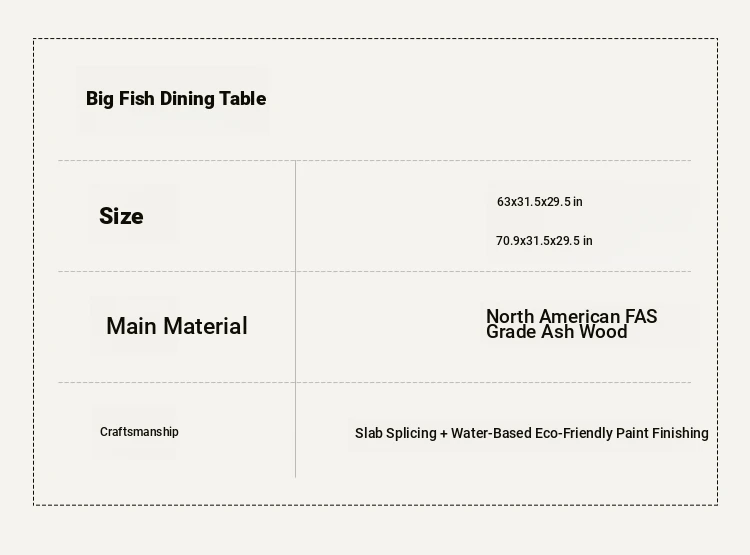This screenshot has height=555, width=750.
Task: Click the Grade Ash Wood text line
Action: click(x=556, y=332)
